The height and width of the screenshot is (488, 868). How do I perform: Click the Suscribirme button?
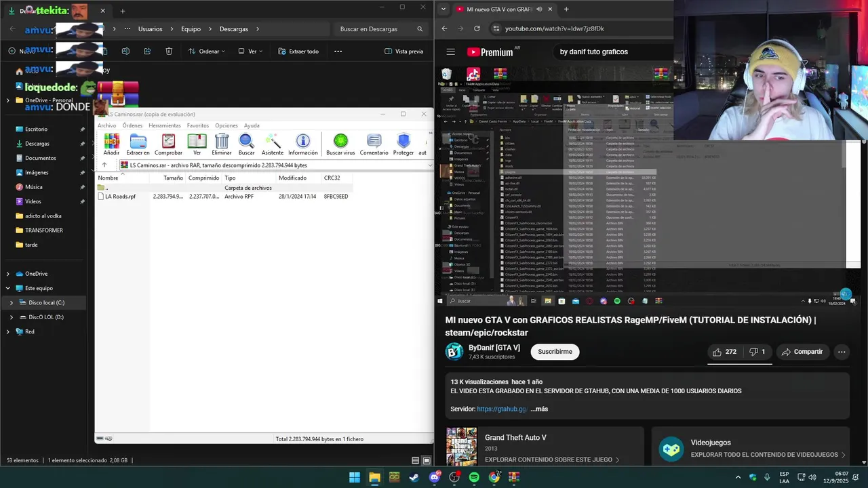pos(555,352)
